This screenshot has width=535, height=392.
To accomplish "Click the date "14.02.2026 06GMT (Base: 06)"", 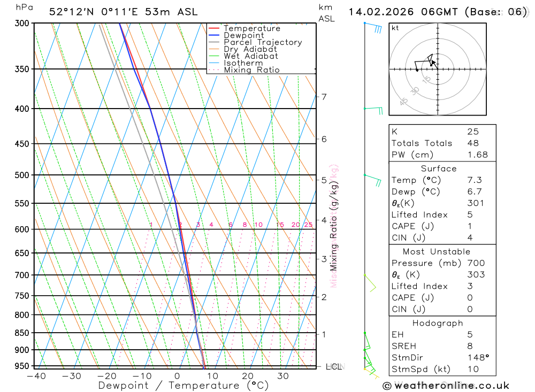I will 438,12.
